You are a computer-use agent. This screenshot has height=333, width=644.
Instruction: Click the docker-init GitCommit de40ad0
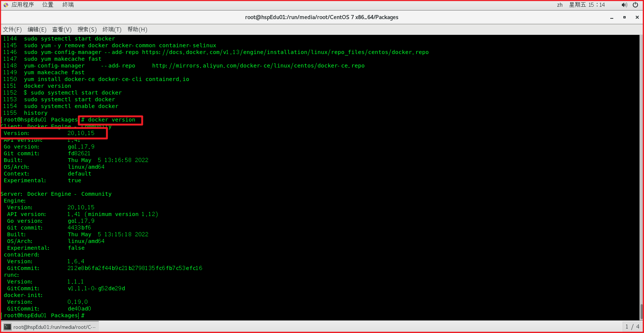tap(79, 309)
